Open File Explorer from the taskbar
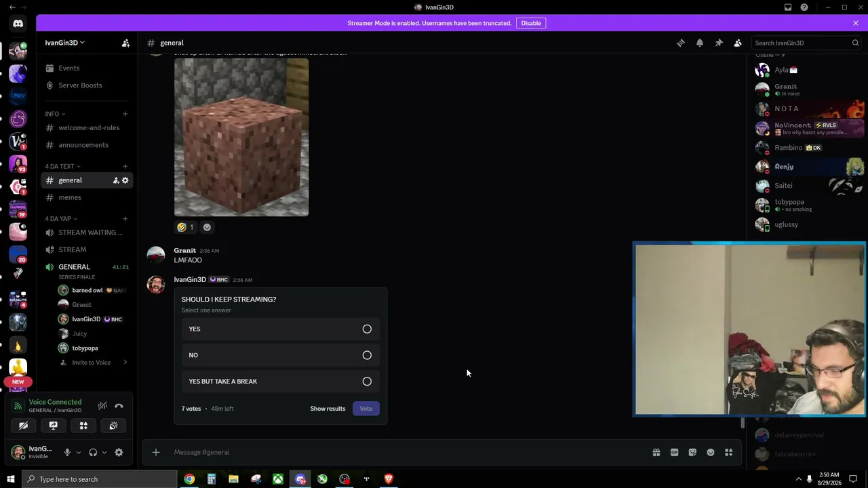This screenshot has width=868, height=488. click(233, 479)
